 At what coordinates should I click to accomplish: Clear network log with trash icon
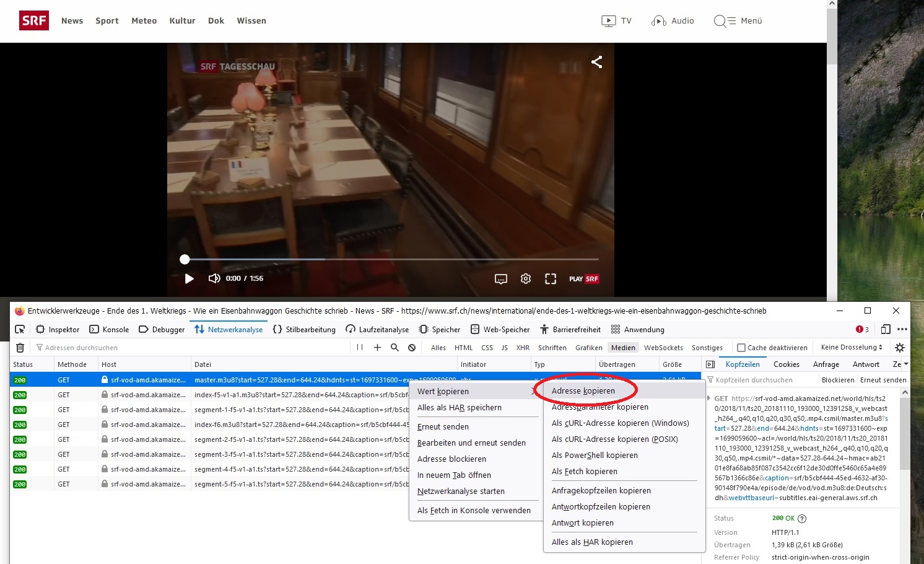click(x=20, y=348)
